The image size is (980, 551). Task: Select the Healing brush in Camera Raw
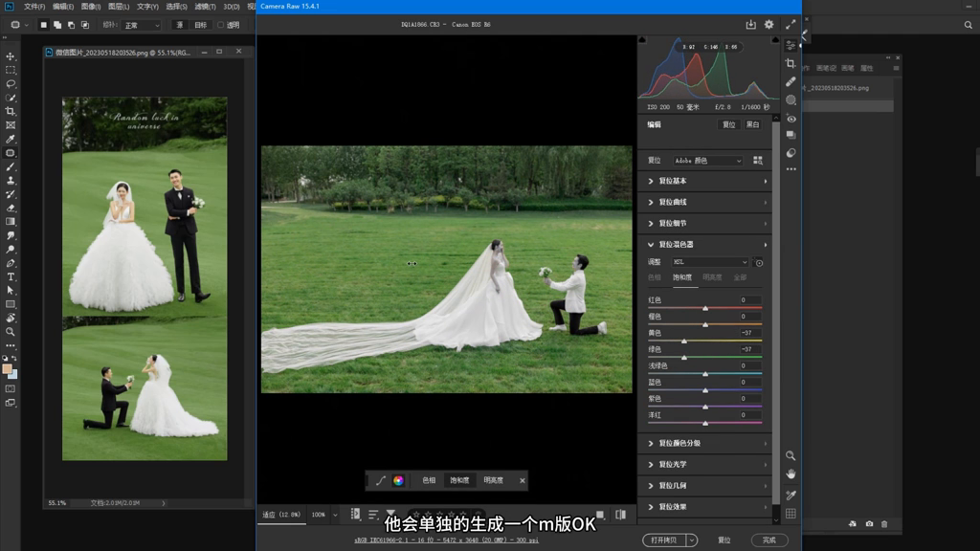click(x=791, y=81)
